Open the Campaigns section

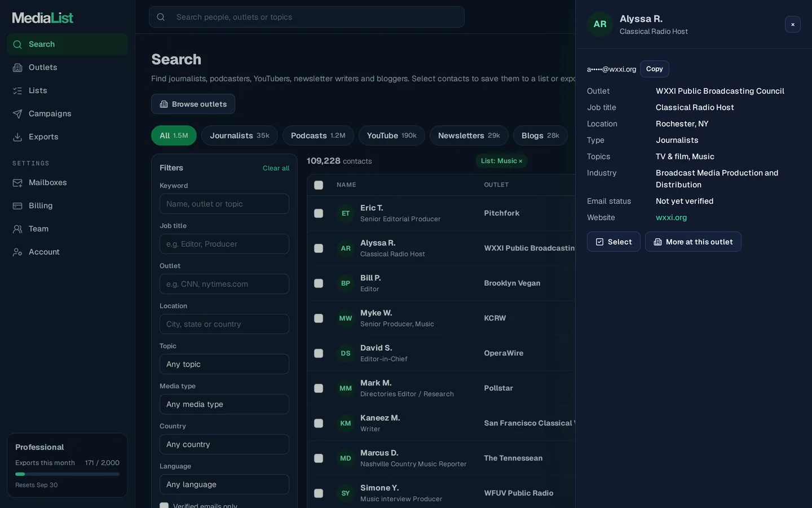[x=67, y=113]
